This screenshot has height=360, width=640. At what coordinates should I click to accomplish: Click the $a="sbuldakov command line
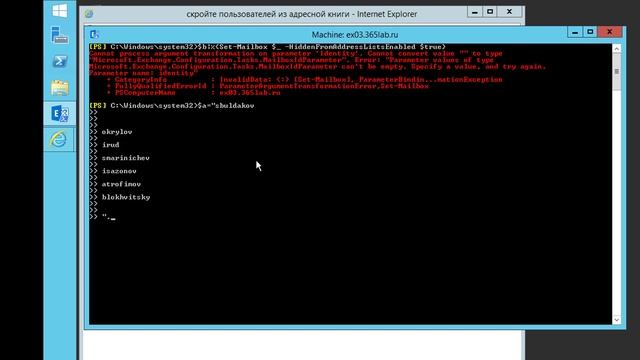pos(172,106)
